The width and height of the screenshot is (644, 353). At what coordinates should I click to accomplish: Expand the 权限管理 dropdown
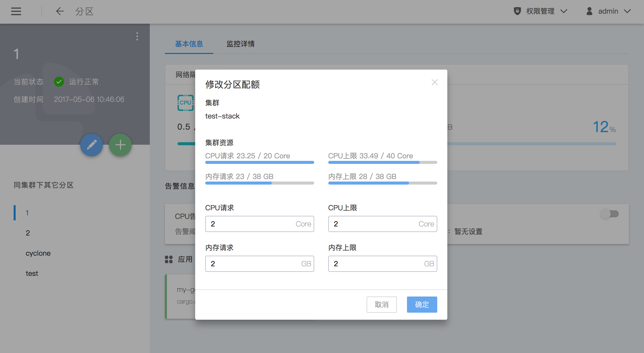564,11
